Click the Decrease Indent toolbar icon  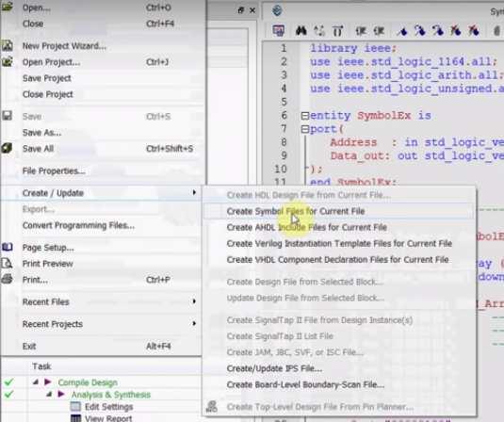379,31
